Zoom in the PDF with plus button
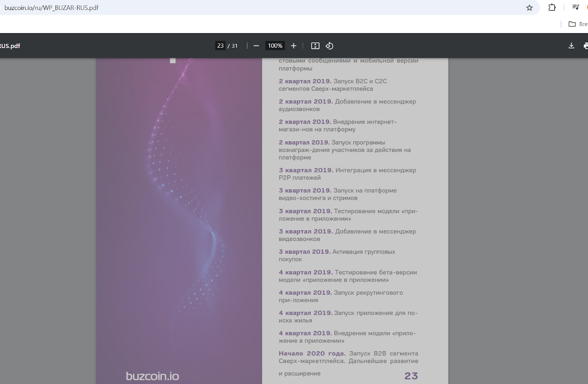The image size is (588, 384). click(x=294, y=46)
